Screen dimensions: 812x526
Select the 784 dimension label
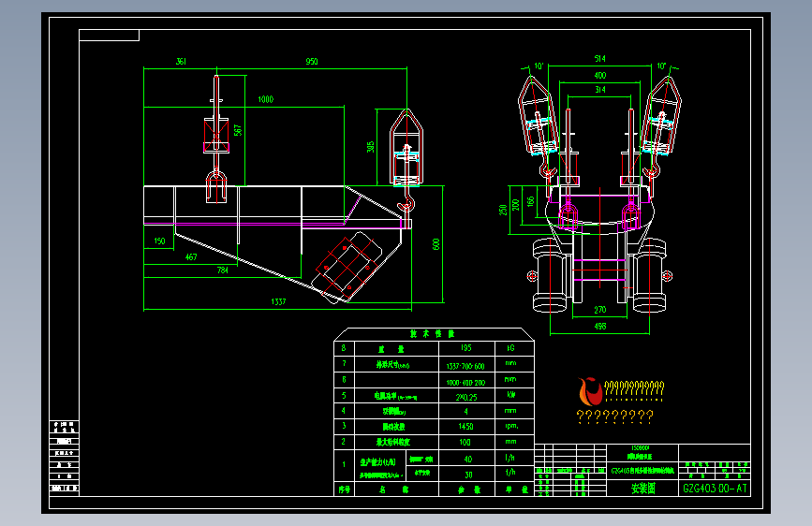pyautogui.click(x=223, y=270)
